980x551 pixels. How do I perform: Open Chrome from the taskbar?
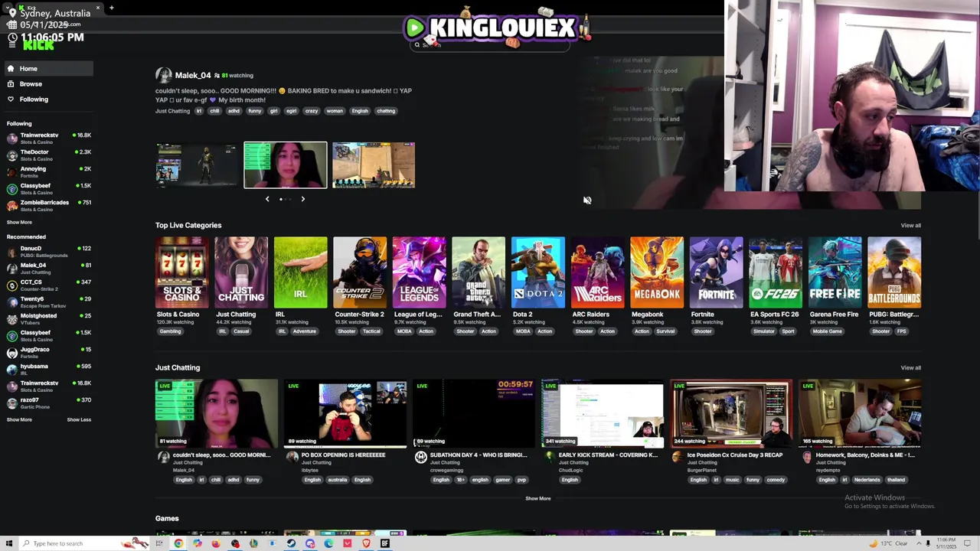pyautogui.click(x=178, y=543)
